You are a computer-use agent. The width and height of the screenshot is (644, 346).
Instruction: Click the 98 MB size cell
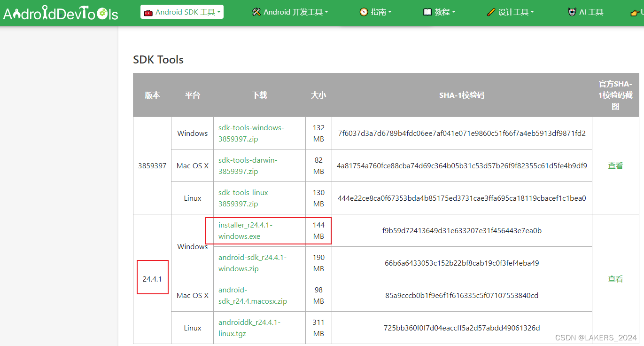[x=318, y=296]
